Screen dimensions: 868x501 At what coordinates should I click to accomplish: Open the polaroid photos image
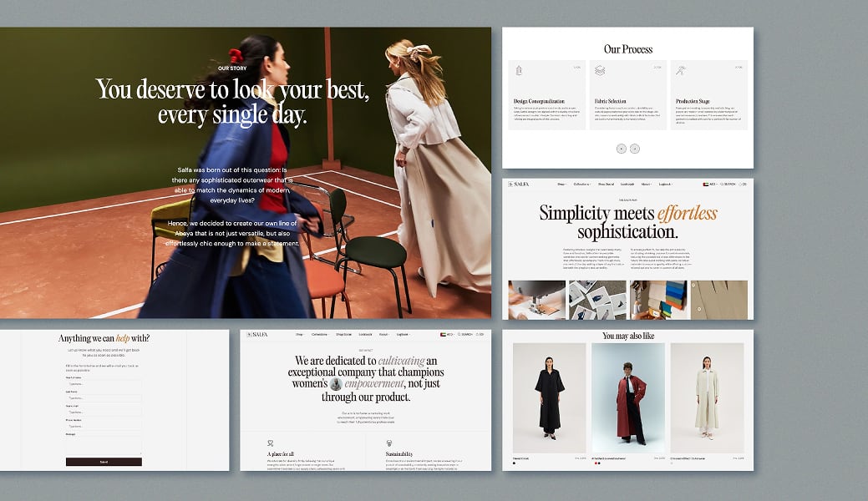597,300
